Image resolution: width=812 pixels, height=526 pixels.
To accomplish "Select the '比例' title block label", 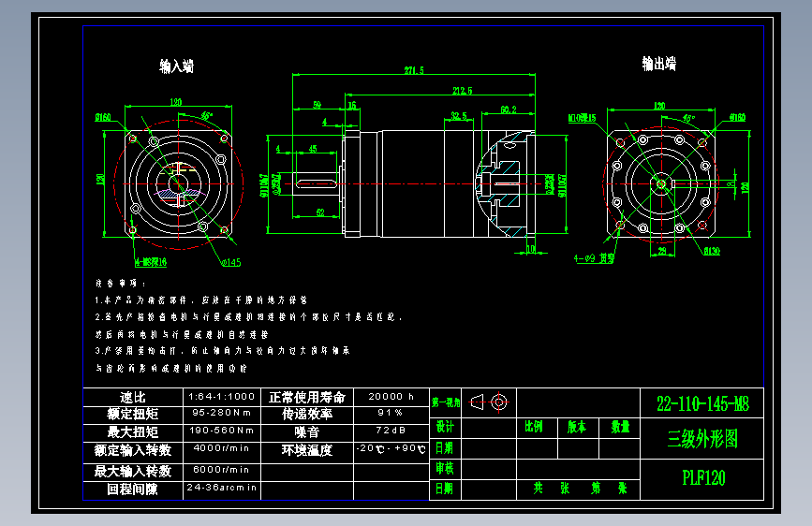I will pyautogui.click(x=534, y=427).
